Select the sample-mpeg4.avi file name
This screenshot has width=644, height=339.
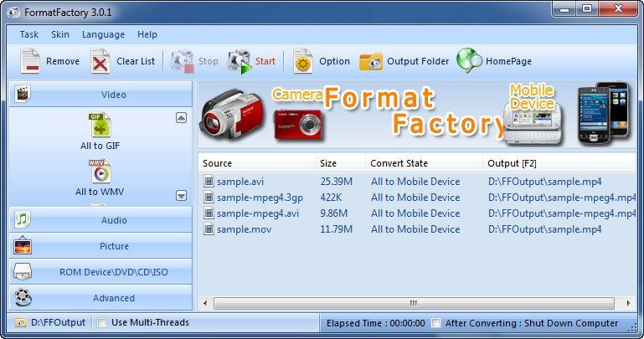click(258, 213)
